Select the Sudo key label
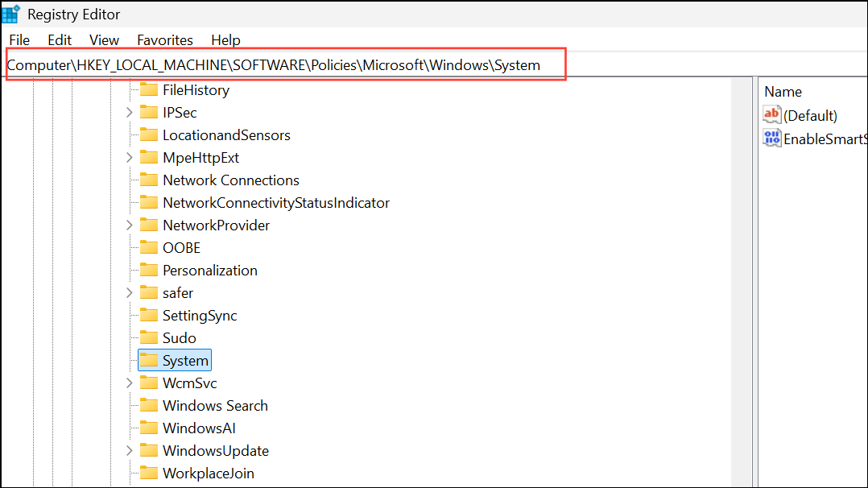 coord(179,338)
